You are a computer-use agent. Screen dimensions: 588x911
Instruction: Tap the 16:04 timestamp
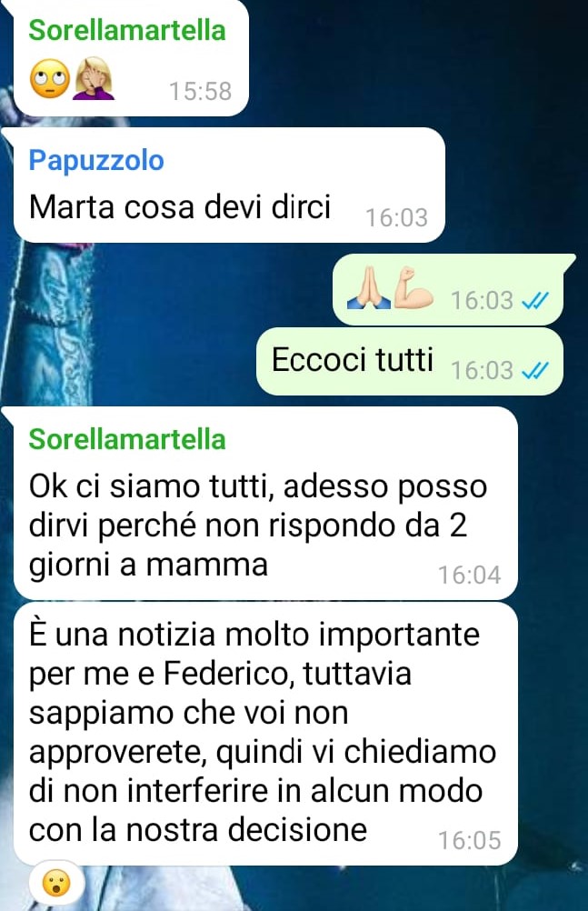pos(470,576)
